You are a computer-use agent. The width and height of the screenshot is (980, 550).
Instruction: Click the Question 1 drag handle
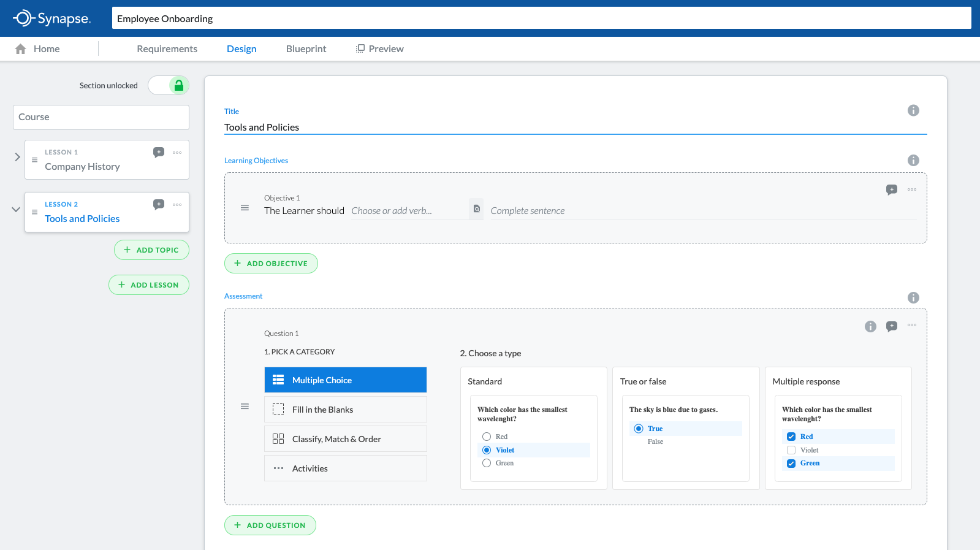(245, 407)
